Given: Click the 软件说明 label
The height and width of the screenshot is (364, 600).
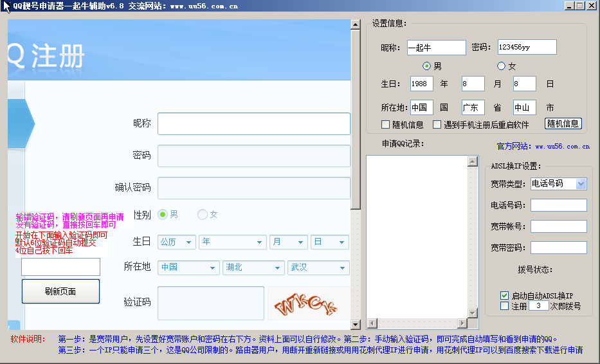Looking at the screenshot, I should (x=28, y=339).
